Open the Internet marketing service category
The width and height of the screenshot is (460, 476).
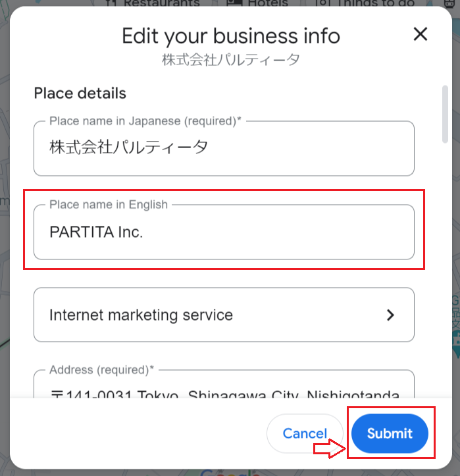(224, 315)
